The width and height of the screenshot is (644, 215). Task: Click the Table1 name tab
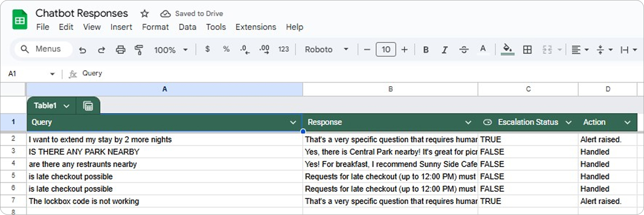(45, 106)
